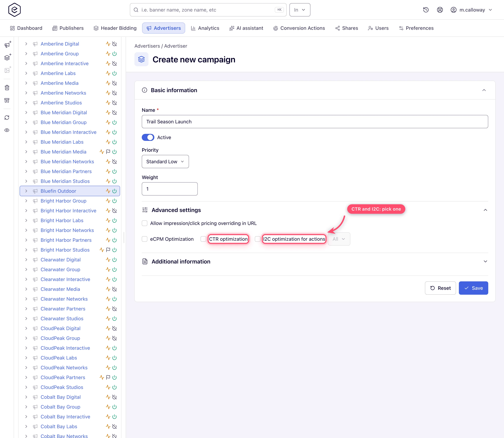Screen dimensions: 504x438
Task: Open the Preferences tab
Action: pos(416,28)
